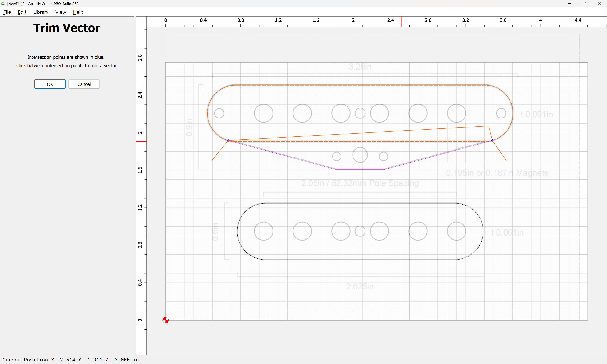Click the magenta bottom segment of trapezoid
607x364 pixels.
click(x=360, y=170)
